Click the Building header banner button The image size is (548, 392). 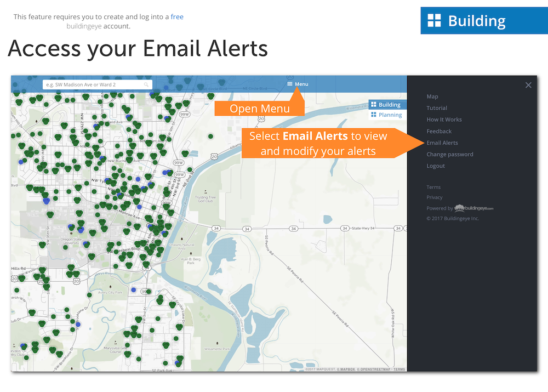(484, 21)
